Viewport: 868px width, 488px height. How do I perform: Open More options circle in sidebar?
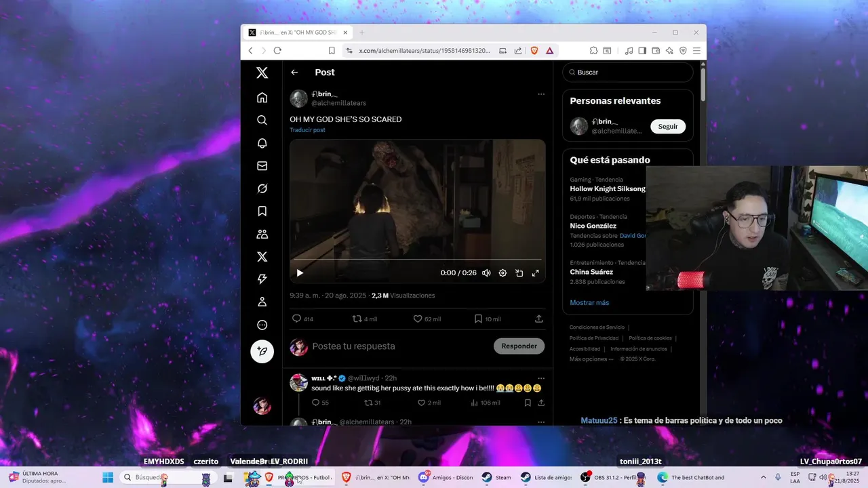[262, 325]
